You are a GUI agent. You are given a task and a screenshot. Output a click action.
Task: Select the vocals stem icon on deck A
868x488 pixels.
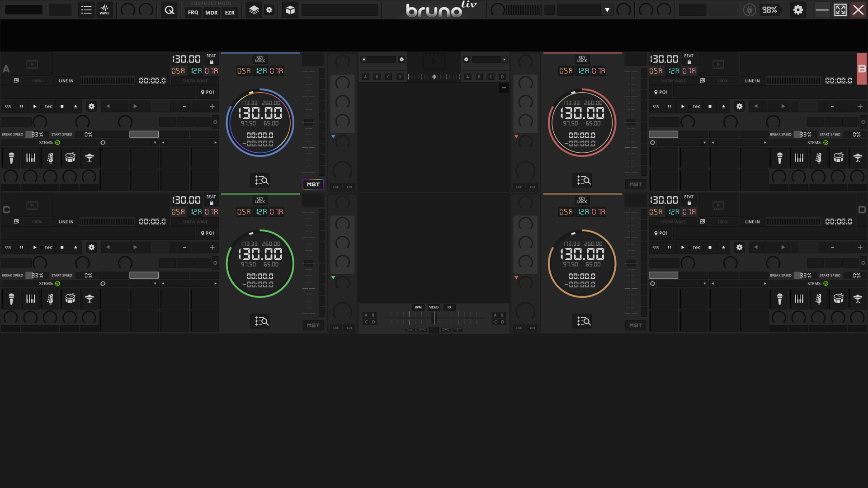coord(11,158)
